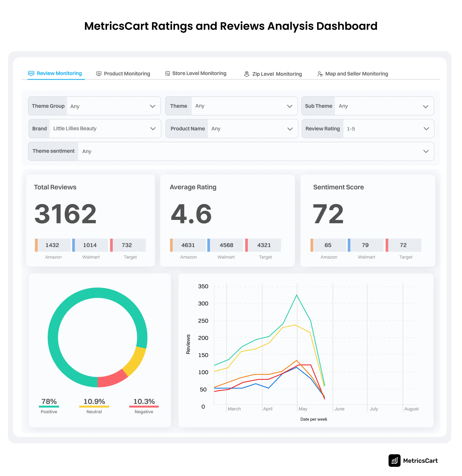Click the March label on the chart axis
This screenshot has height=476, width=462.
click(234, 409)
